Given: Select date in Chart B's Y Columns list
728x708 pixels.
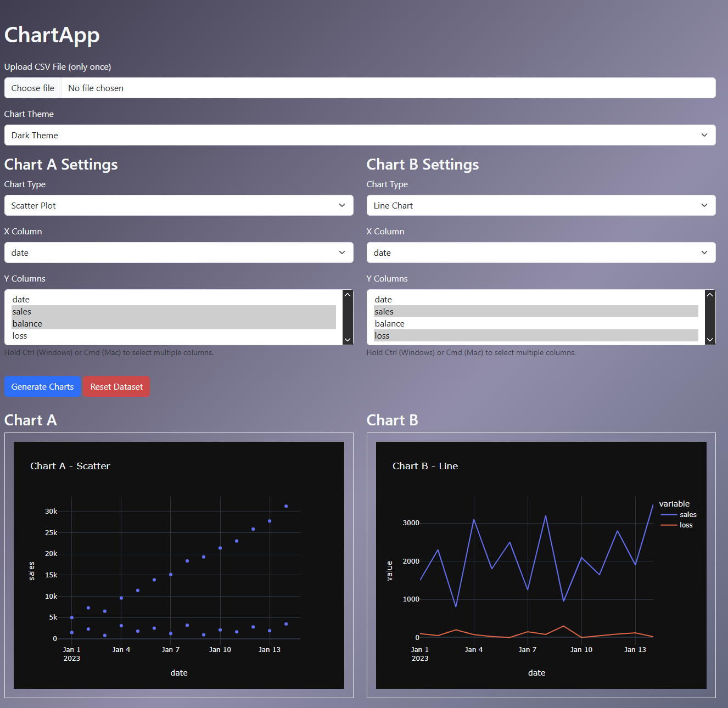Looking at the screenshot, I should (x=536, y=299).
